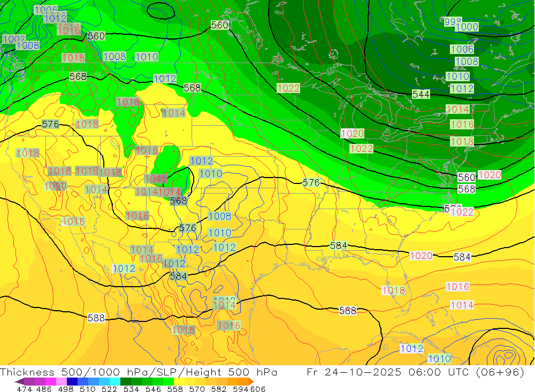
Task: Click the blue 998 pressure label
Action: coord(453,21)
